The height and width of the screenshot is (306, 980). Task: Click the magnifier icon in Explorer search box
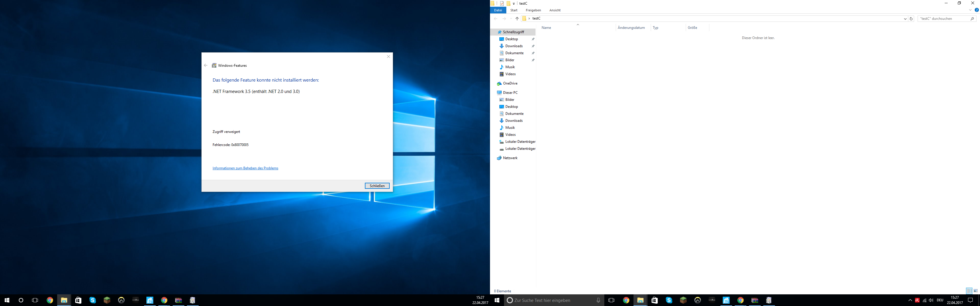[972, 19]
